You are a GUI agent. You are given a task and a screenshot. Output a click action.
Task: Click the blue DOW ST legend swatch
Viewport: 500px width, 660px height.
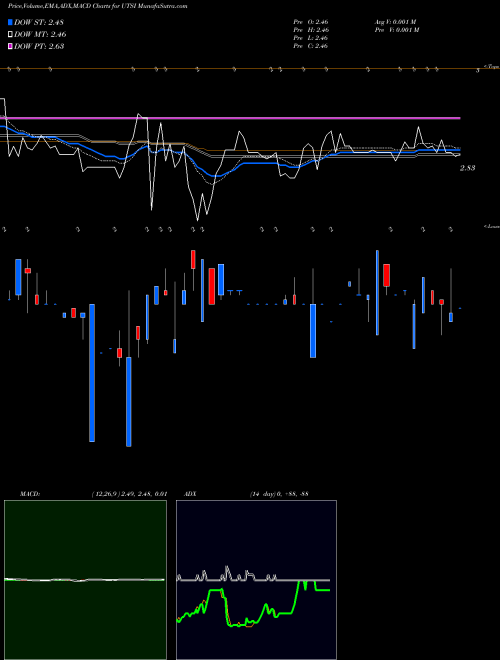tap(10, 22)
